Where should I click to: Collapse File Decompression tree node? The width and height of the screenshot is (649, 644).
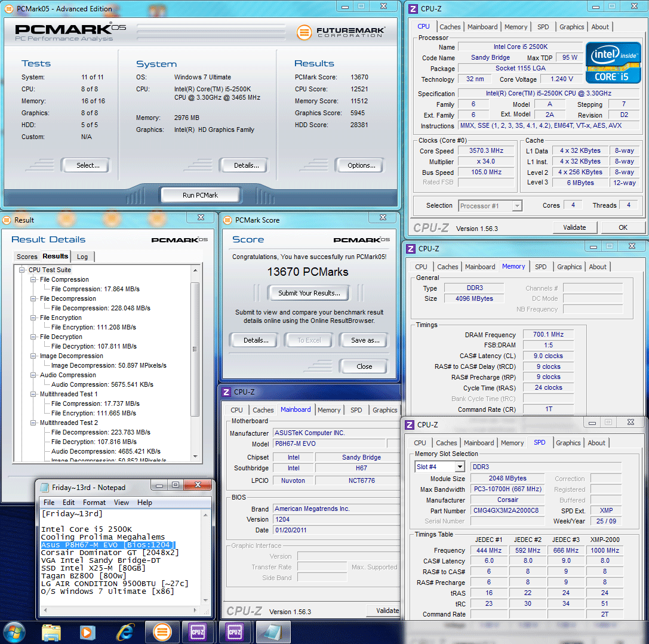coord(33,298)
